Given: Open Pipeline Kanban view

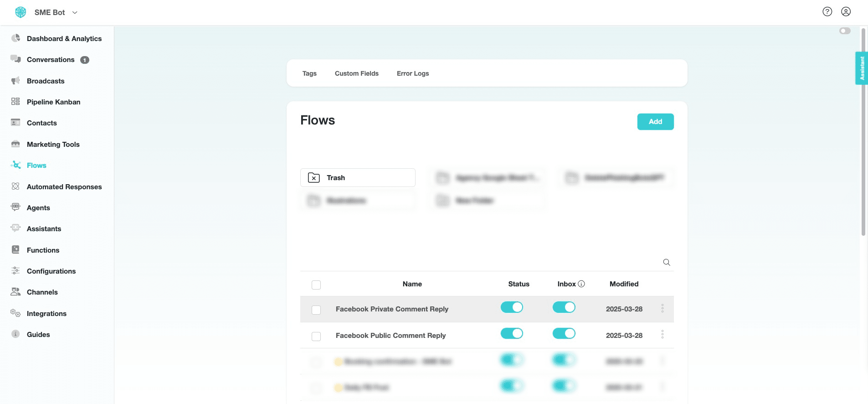Looking at the screenshot, I should [53, 102].
